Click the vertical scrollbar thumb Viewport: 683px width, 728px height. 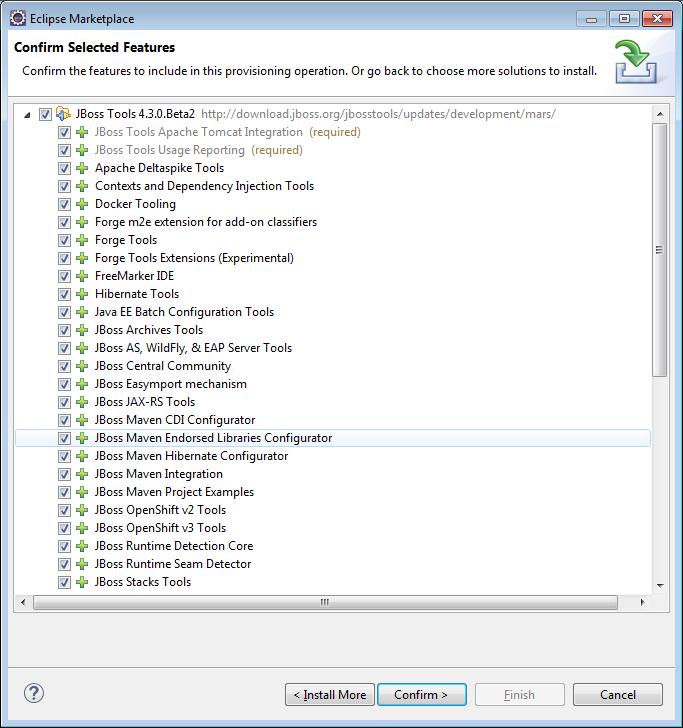(x=659, y=250)
